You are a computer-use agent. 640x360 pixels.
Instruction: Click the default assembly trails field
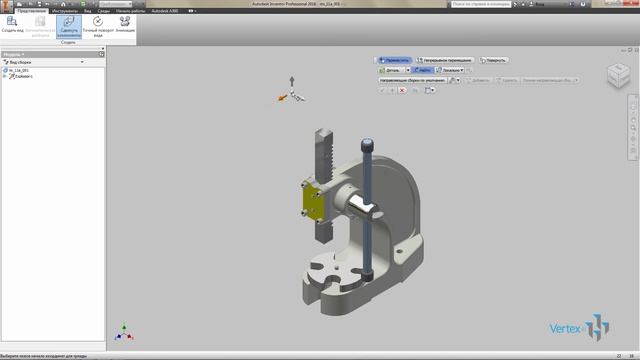pos(412,80)
